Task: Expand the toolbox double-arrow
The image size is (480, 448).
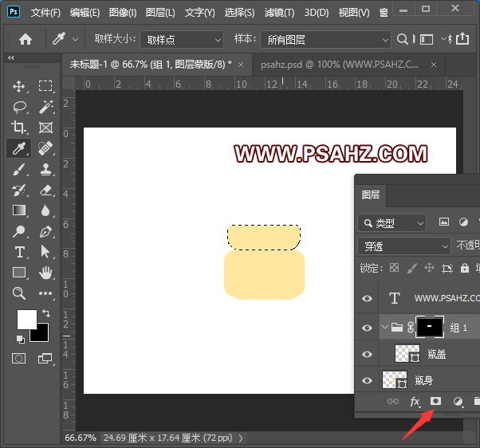Action: pyautogui.click(x=11, y=58)
